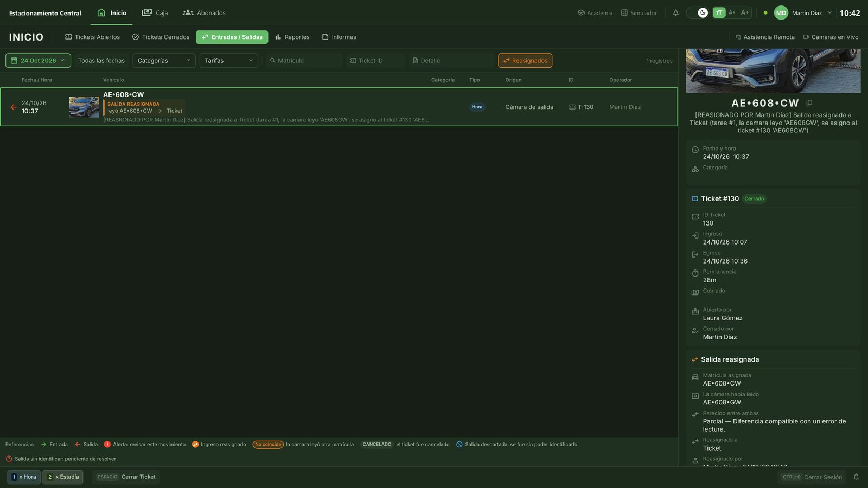Click the Salida reasignada section icon
Image resolution: width=868 pixels, height=488 pixels.
(695, 359)
